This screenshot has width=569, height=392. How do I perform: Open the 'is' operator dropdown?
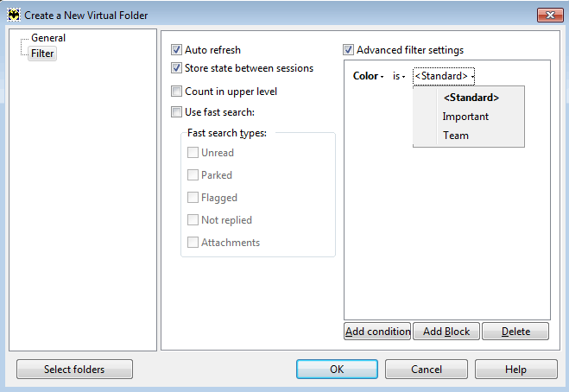(x=399, y=76)
